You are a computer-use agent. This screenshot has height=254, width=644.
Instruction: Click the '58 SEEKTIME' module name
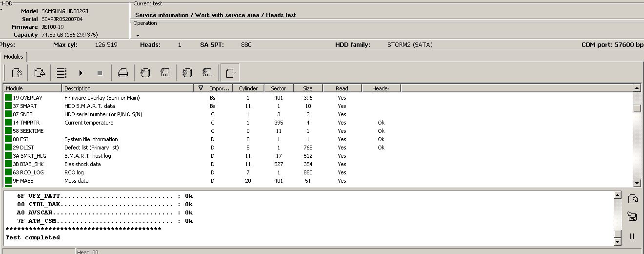[28, 131]
